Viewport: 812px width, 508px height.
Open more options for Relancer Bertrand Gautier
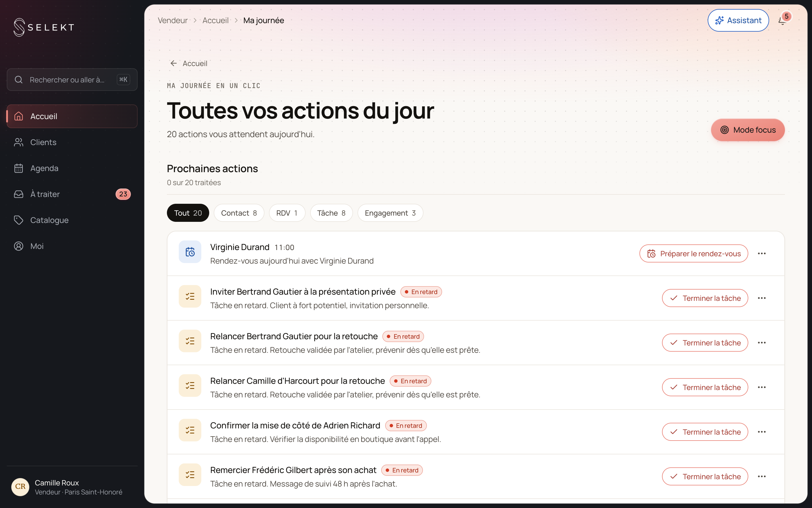point(762,343)
